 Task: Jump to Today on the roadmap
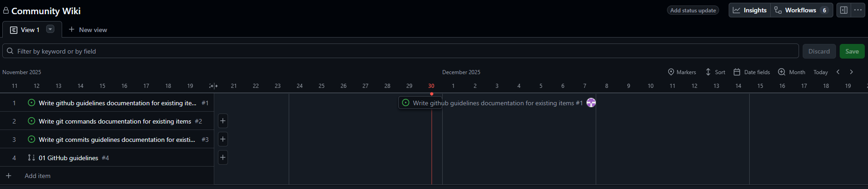point(820,72)
